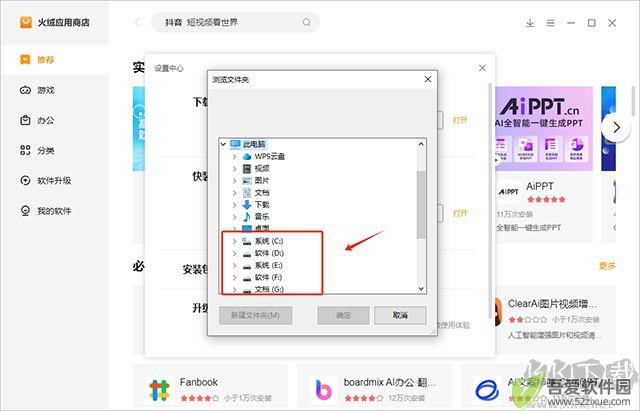Click the 下载 blue arrow folder icon
Screen dimensions: 640x411
tap(247, 204)
